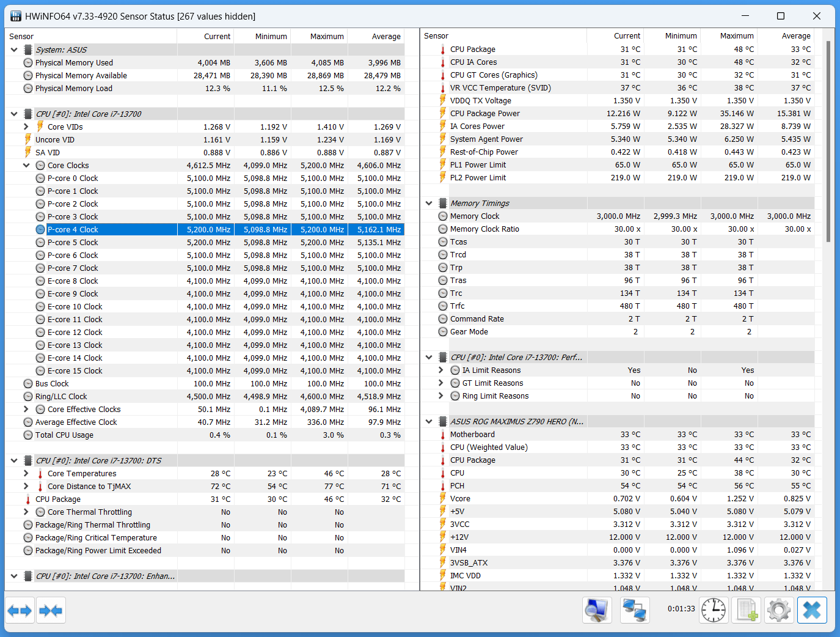Expand the Ring Limit Reasons group
Image resolution: width=840 pixels, height=637 pixels.
click(x=441, y=396)
